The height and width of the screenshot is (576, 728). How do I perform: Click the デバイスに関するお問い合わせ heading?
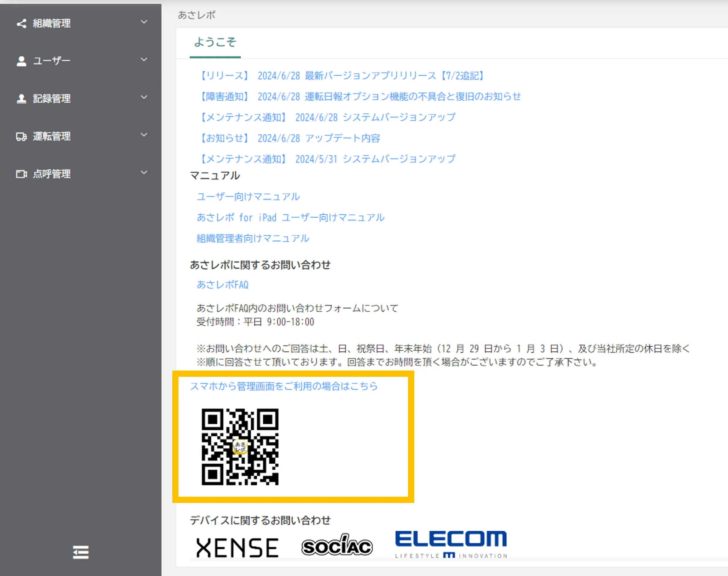point(260,521)
